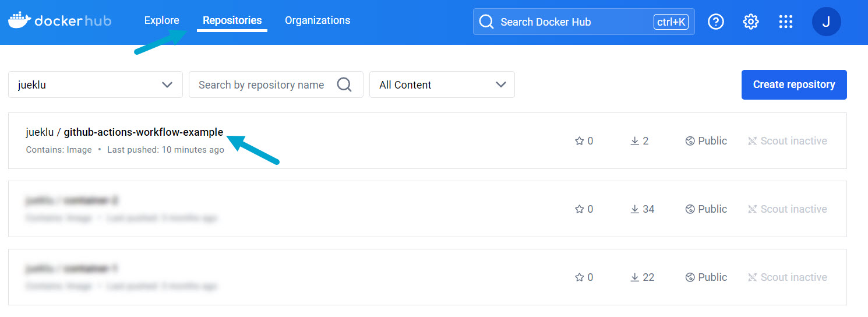Click the J user avatar
The width and height of the screenshot is (868, 317).
click(825, 22)
